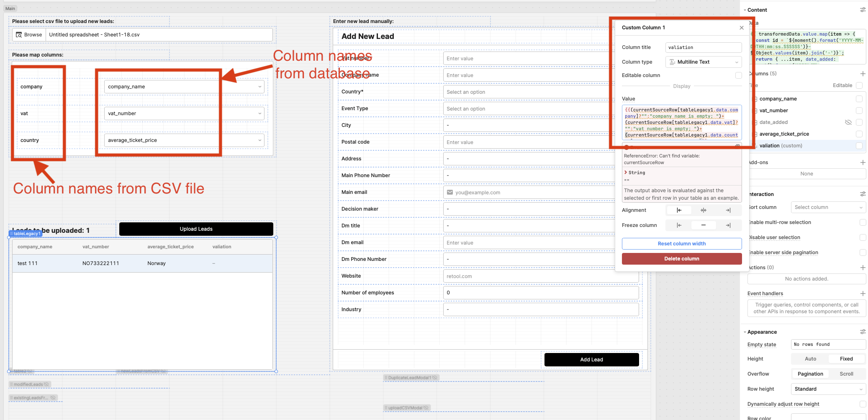Screen dimensions: 868x420
Task: Open the Sort column dropdown
Action: point(828,207)
